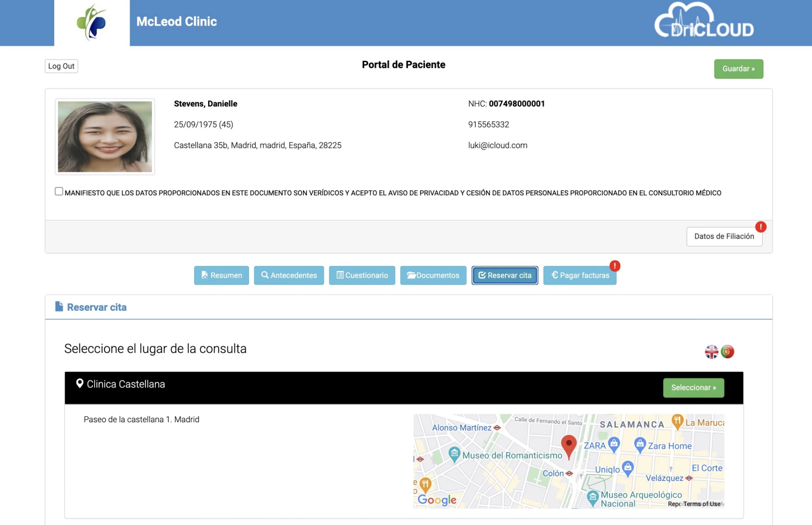The width and height of the screenshot is (812, 525).
Task: Click the calendar icon on Reservar cita tab
Action: (483, 275)
